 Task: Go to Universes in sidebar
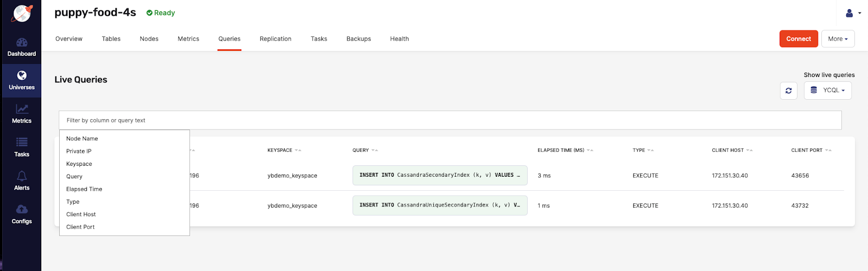click(x=22, y=80)
